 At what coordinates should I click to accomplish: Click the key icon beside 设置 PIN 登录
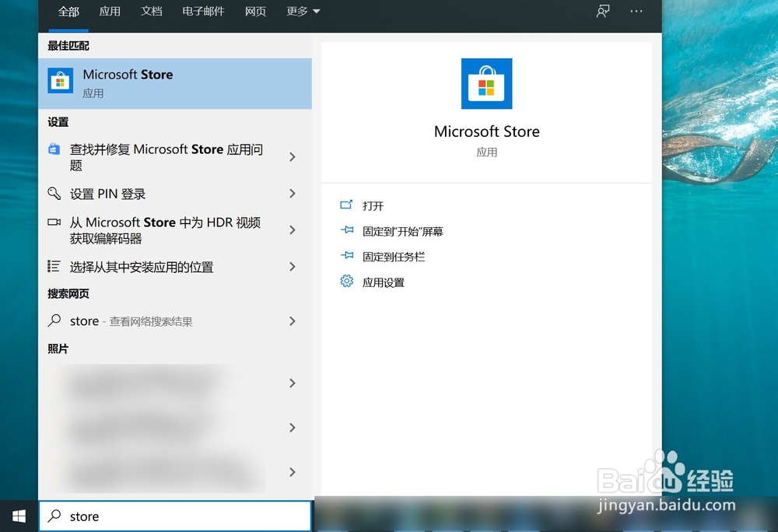point(54,193)
